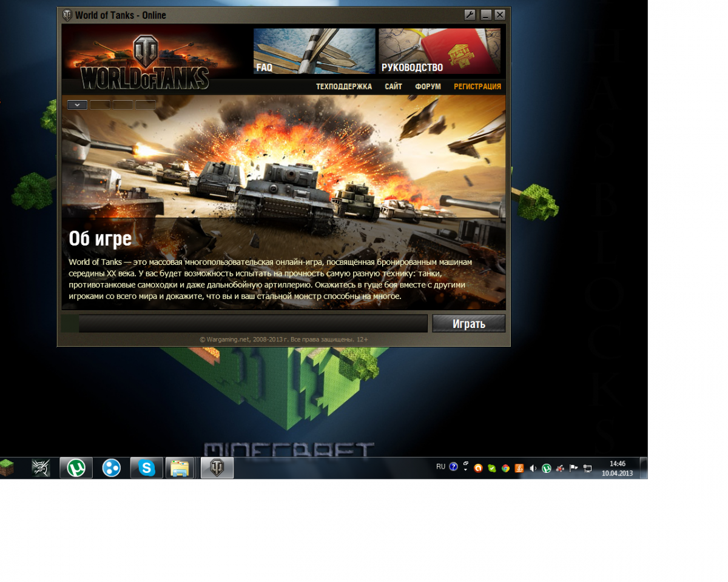
Task: Open Minecraft from the taskbar
Action: [x=7, y=468]
